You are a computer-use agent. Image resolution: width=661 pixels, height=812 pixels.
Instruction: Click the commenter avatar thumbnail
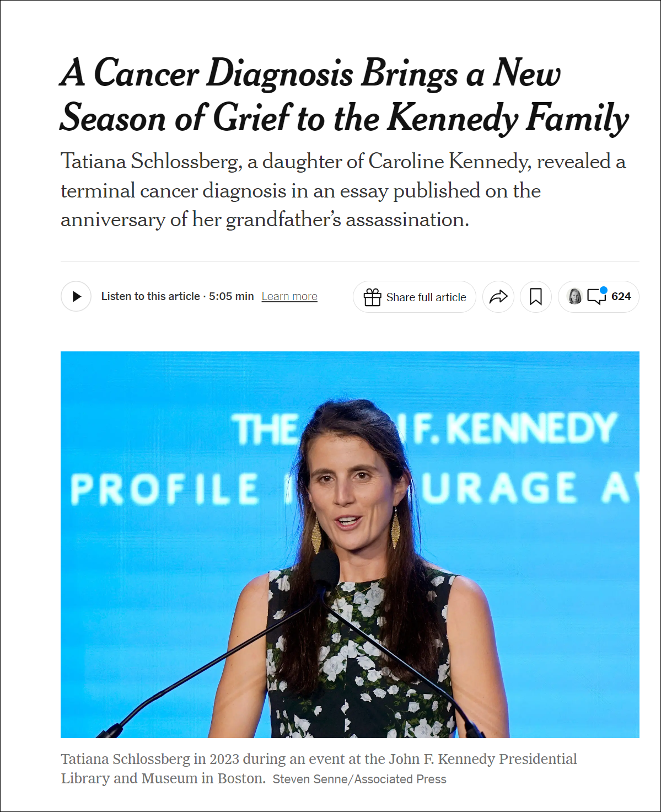point(574,296)
